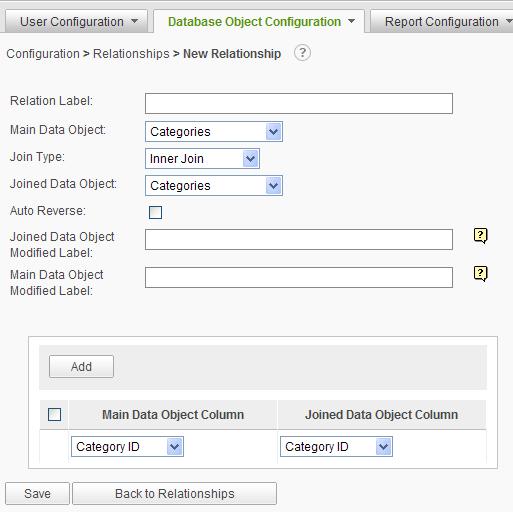Viewport: 513px width, 512px height.
Task: Expand the Join Type dropdown
Action: point(202,159)
